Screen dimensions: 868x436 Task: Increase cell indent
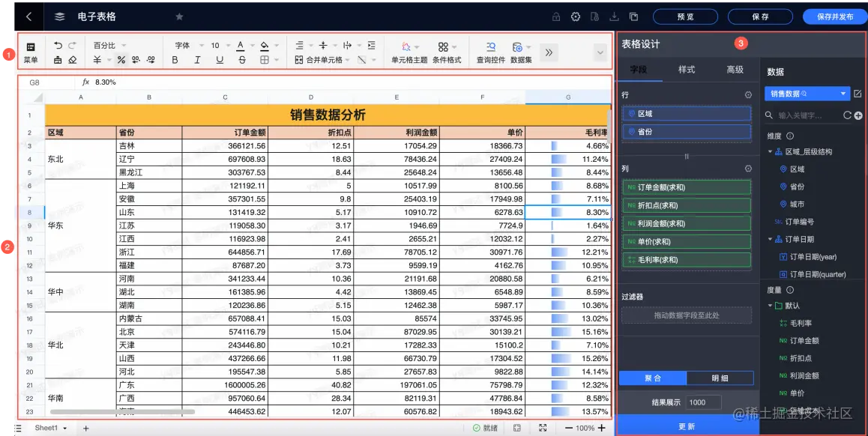point(372,46)
